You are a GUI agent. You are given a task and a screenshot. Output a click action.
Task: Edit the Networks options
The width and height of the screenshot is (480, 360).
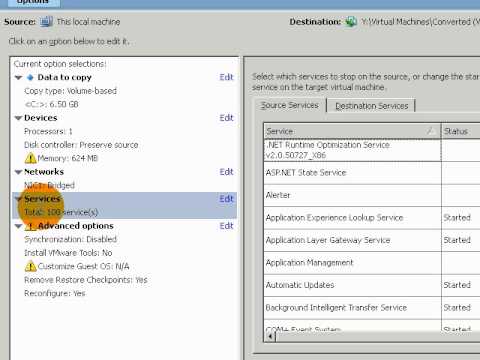226,172
